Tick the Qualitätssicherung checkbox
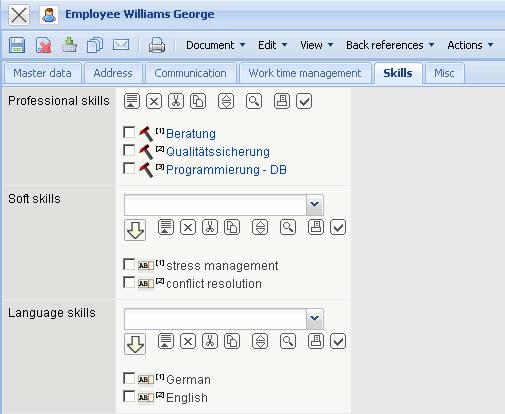Viewport: 505px width, 414px height. 129,150
